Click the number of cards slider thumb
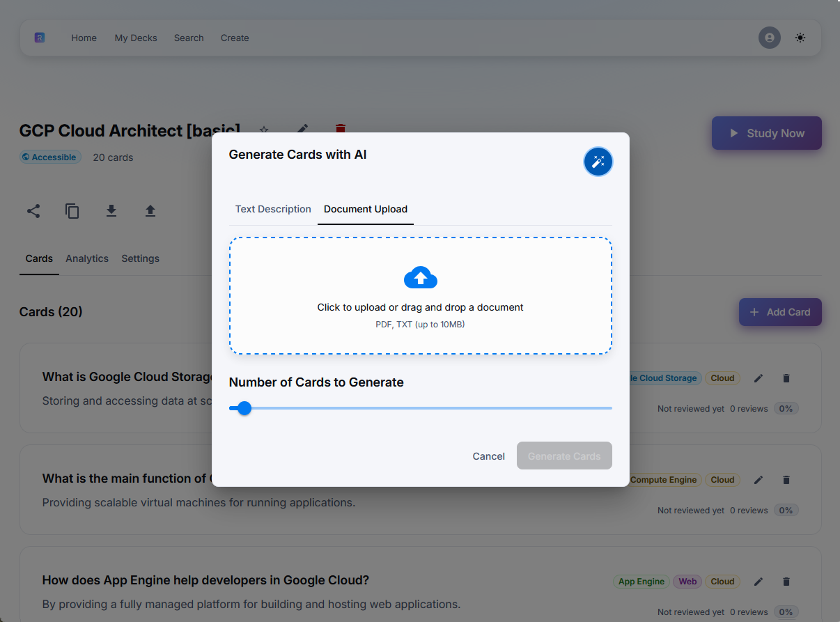Screen dimensions: 840x622 [x=244, y=408]
